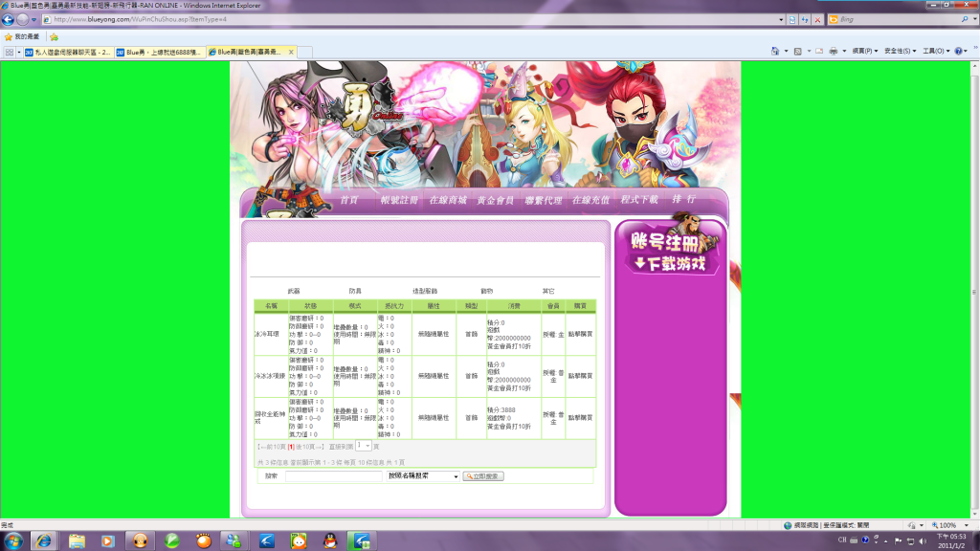Click the Help question mark toolbar icon
This screenshot has width=980, height=551.
coord(958,51)
